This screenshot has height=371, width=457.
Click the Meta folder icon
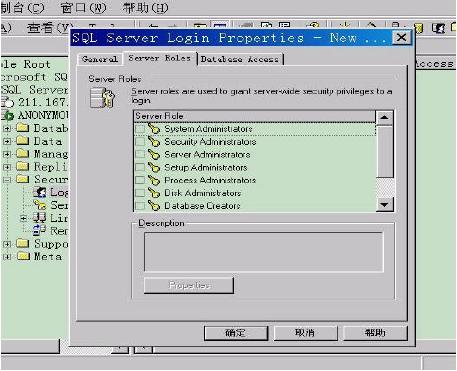pos(23,256)
